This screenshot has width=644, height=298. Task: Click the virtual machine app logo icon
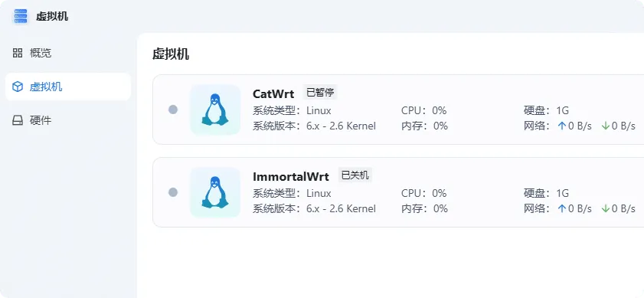20,16
